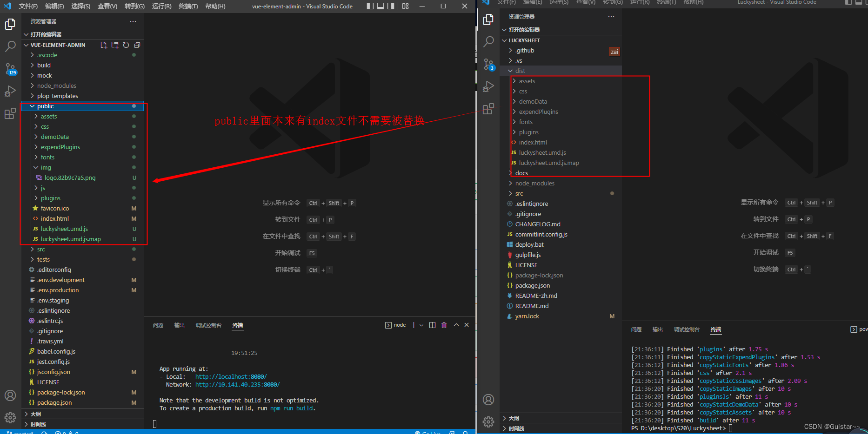Open Explorer view in vue-element-admin window
Image resolution: width=868 pixels, height=434 pixels.
[10, 24]
